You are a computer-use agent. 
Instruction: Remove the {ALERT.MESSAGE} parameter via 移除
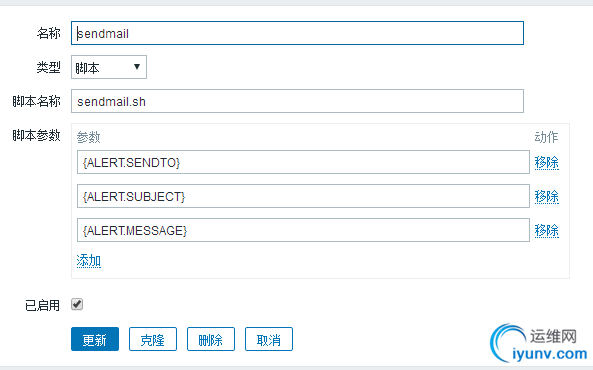point(546,230)
